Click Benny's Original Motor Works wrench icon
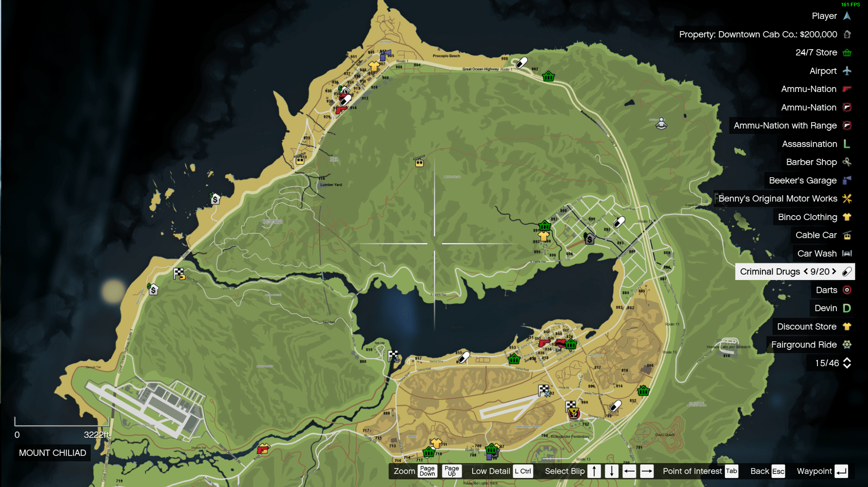 (847, 198)
